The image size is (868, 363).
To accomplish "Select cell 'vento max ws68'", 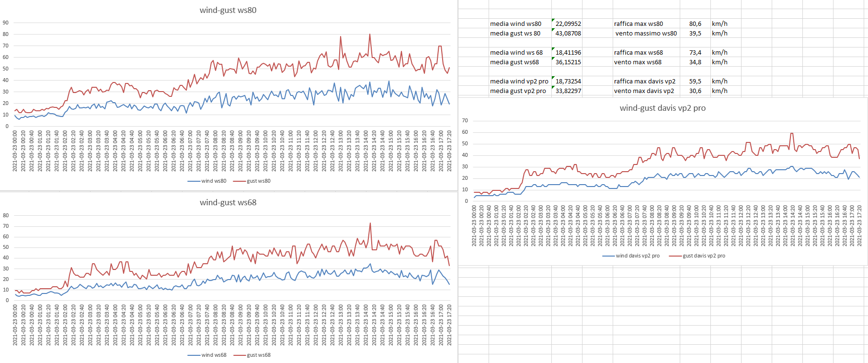I will click(x=646, y=62).
